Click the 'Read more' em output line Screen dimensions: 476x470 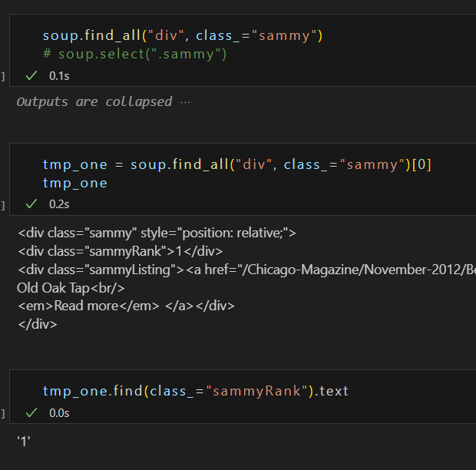[x=126, y=306]
